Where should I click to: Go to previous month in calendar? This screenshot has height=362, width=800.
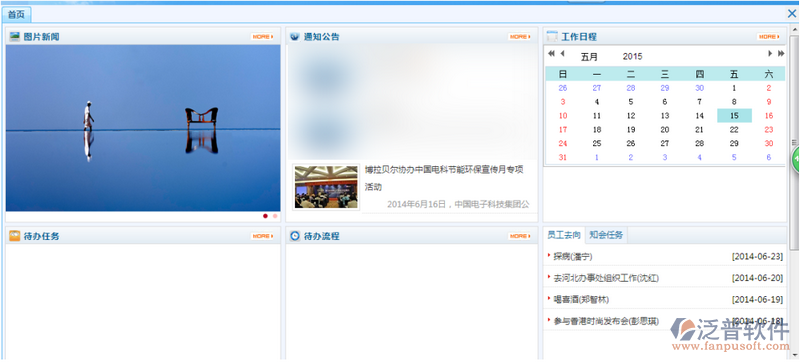[562, 54]
